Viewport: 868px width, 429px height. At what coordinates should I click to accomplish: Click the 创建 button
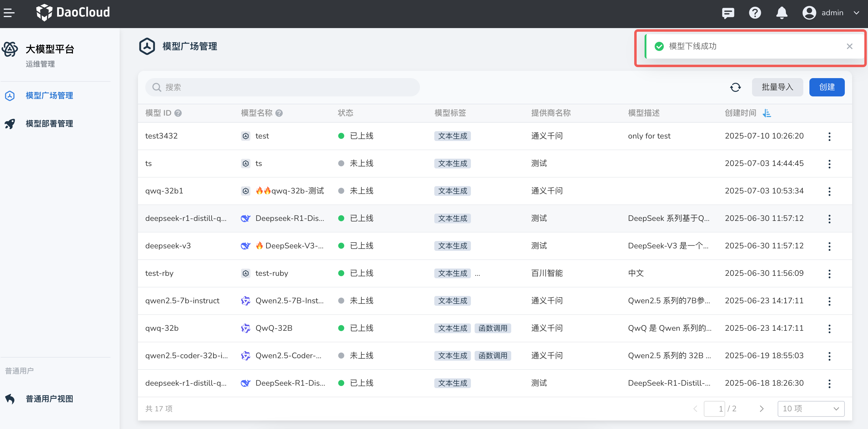[826, 87]
